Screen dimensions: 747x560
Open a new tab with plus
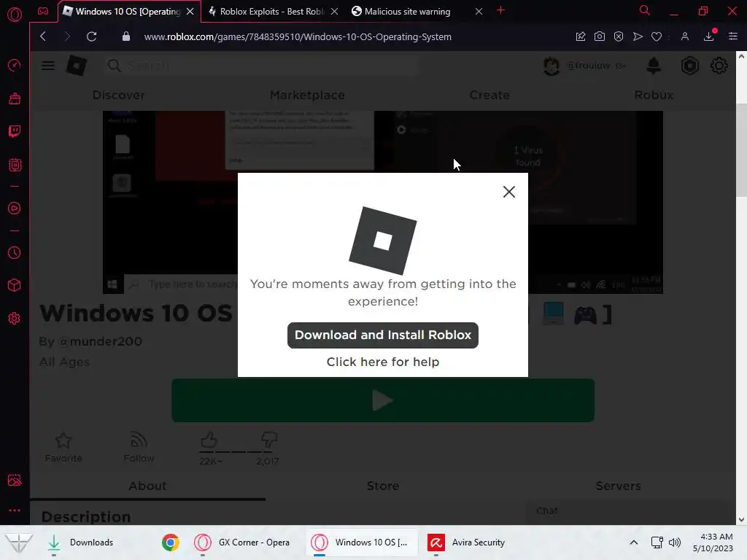click(500, 10)
